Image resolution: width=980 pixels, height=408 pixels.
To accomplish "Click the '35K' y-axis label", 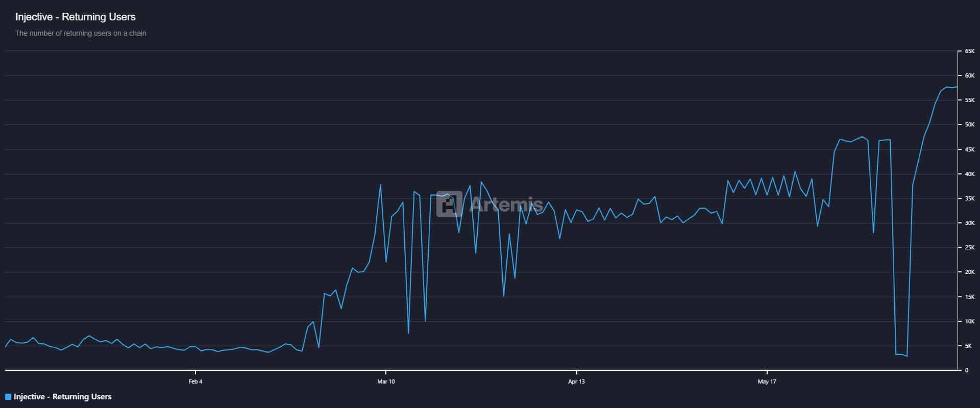I will [970, 198].
